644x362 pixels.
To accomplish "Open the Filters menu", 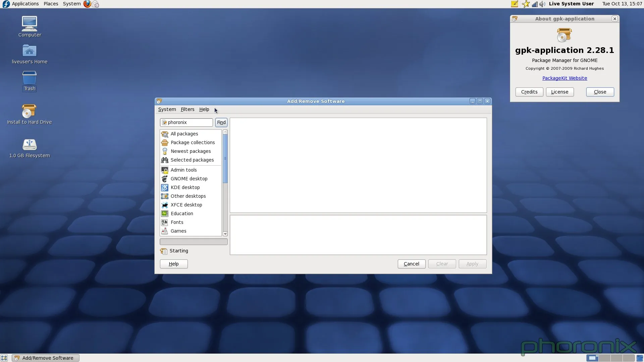I will (187, 110).
